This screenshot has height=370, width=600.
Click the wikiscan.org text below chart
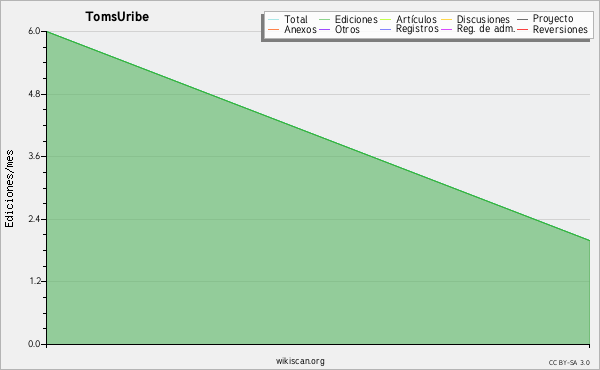300,361
